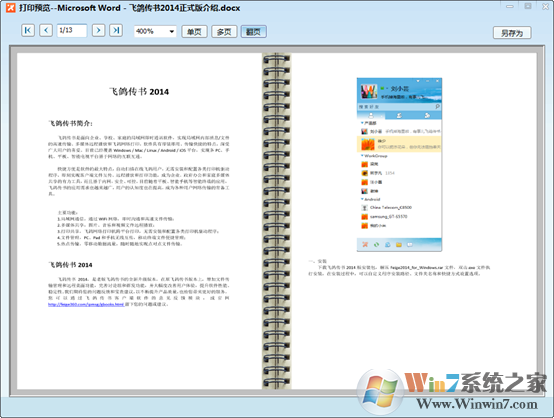Screen dimensions: 554x418
Task: Click the left page of the preview
Action: coord(139,221)
